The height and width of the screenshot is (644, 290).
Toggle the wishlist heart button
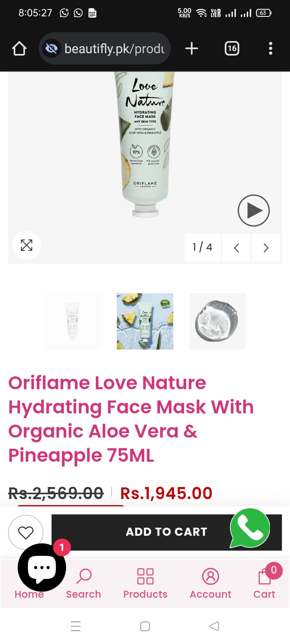[26, 533]
